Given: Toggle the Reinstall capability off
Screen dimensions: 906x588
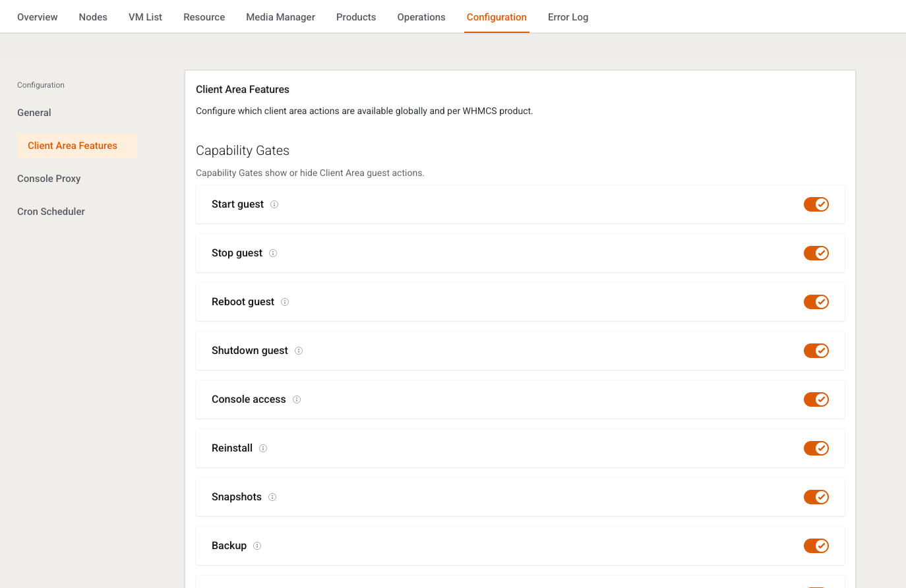Looking at the screenshot, I should click(x=816, y=448).
